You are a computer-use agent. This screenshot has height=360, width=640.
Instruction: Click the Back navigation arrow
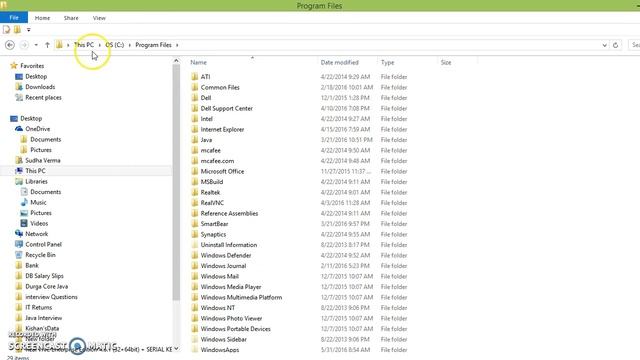tap(10, 45)
